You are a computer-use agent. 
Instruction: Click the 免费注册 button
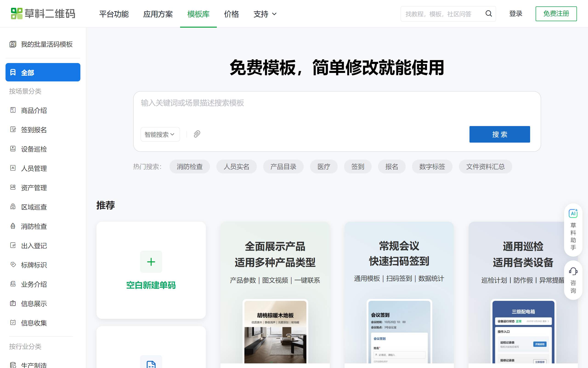[556, 14]
